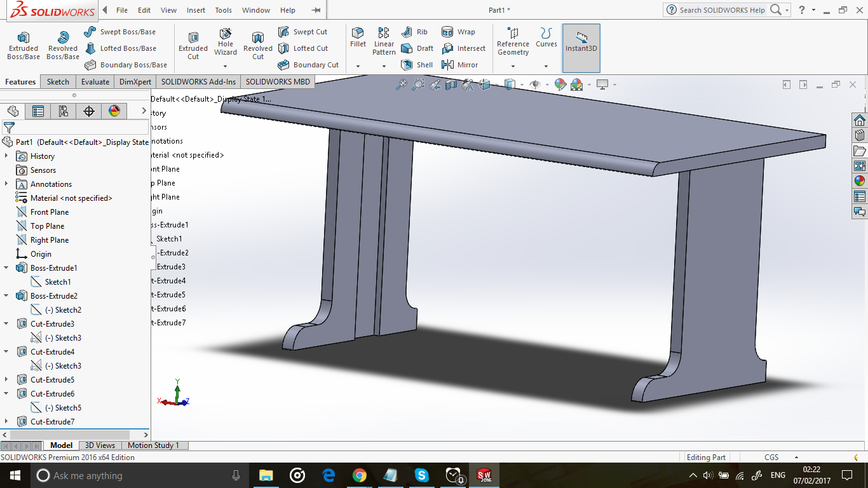Expand the Cut-Extrude7 node

[x=6, y=421]
